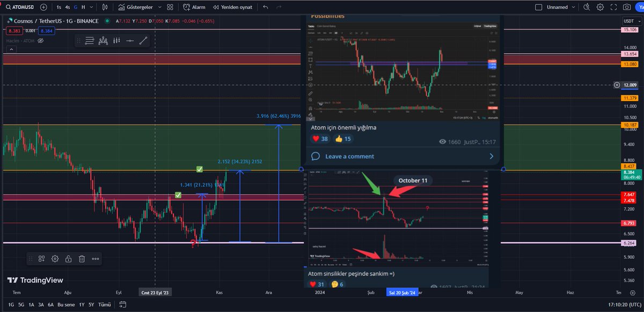Image resolution: width=644 pixels, height=312 pixels.
Task: Redo the last action
Action: pos(280,8)
